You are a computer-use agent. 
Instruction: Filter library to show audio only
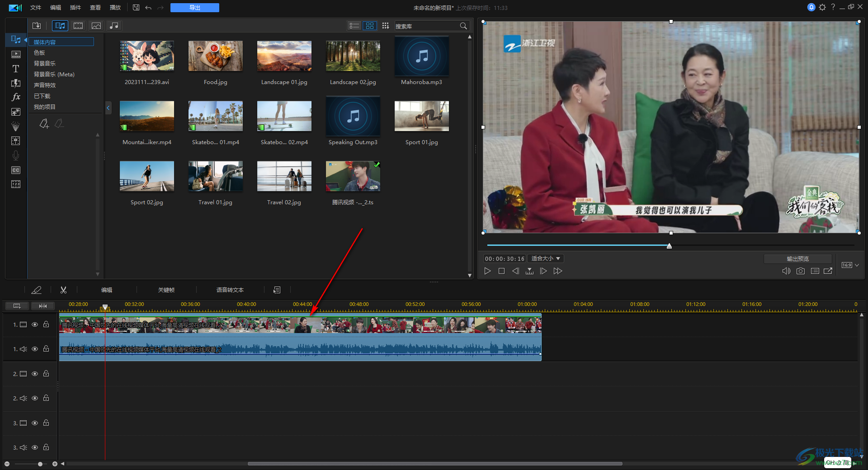[x=114, y=26]
